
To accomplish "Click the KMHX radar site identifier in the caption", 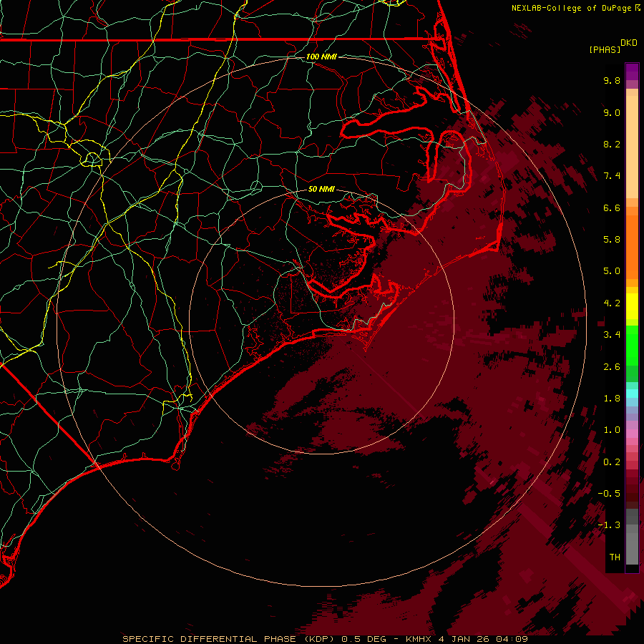I will pyautogui.click(x=419, y=639).
